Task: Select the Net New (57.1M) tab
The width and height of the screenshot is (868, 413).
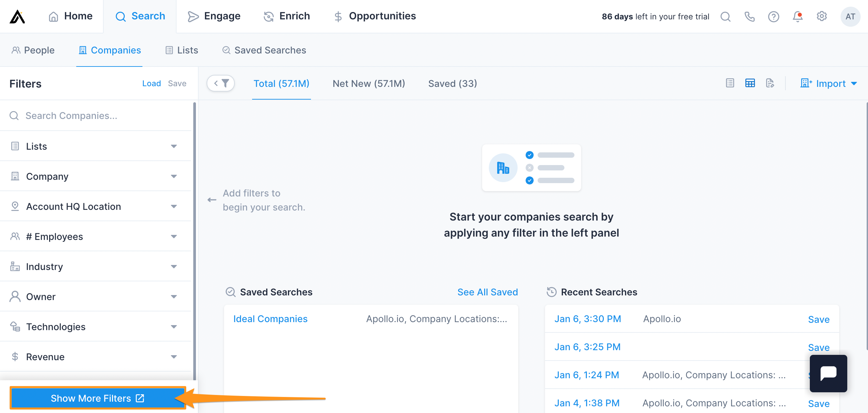Action: pos(368,84)
